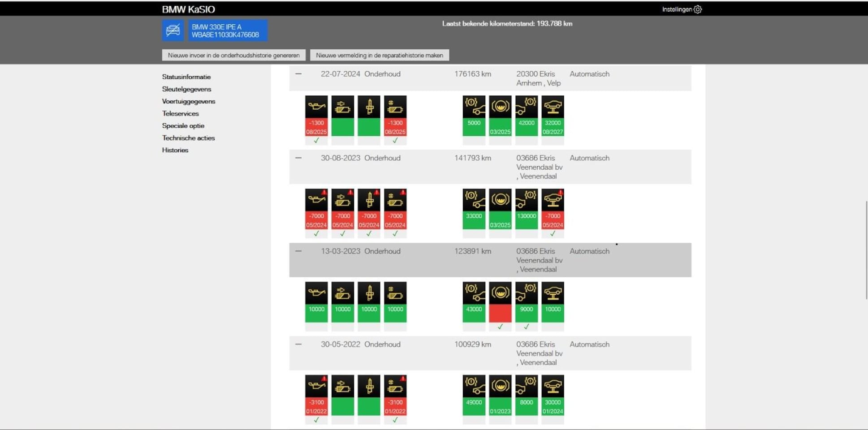This screenshot has height=430, width=868.
Task: Click the checkmark under microfilter, 22-07-2024 entry
Action: point(395,141)
